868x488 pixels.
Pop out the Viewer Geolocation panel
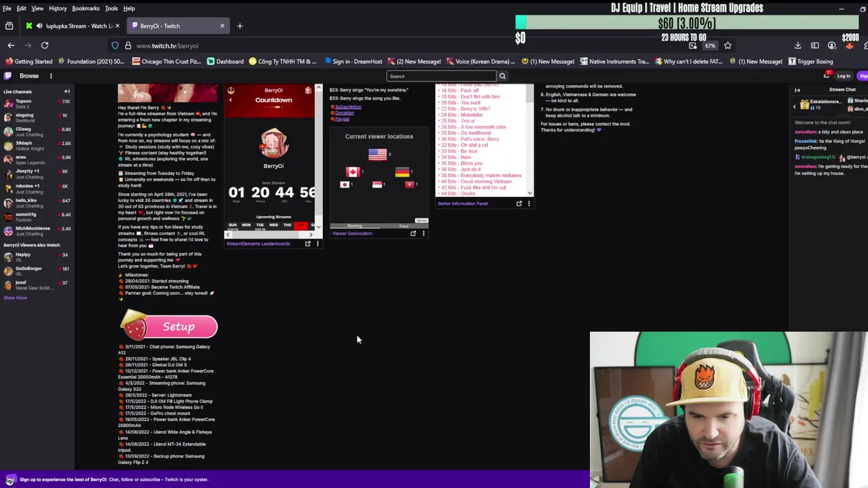click(413, 233)
